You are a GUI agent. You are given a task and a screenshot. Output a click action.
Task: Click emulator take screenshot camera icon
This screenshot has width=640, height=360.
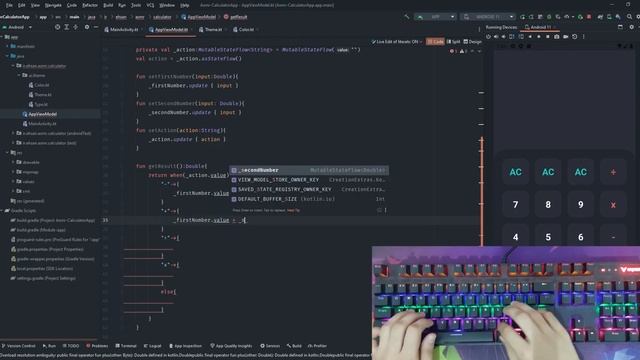coord(557,37)
